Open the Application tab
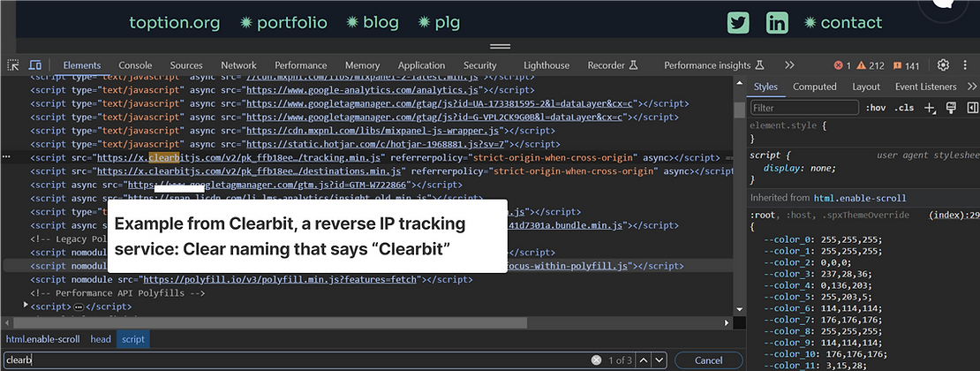Viewport: 980px width, 371px height. (421, 65)
